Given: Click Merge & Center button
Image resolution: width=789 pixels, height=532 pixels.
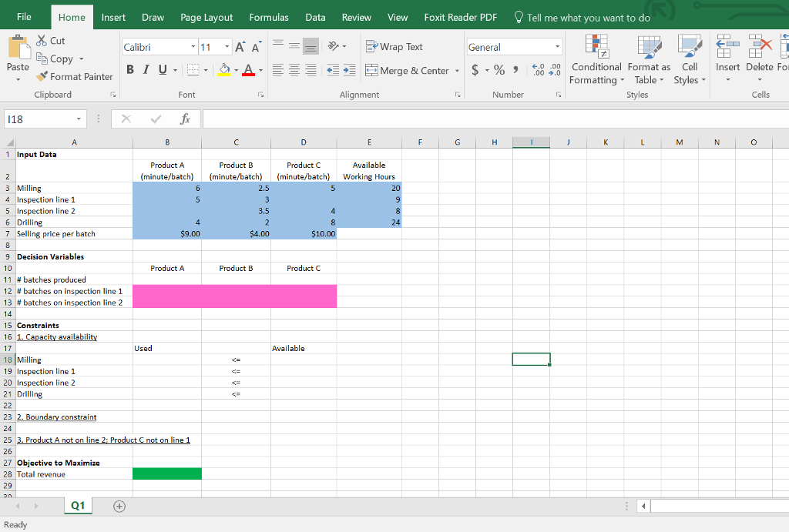Looking at the screenshot, I should pyautogui.click(x=407, y=70).
